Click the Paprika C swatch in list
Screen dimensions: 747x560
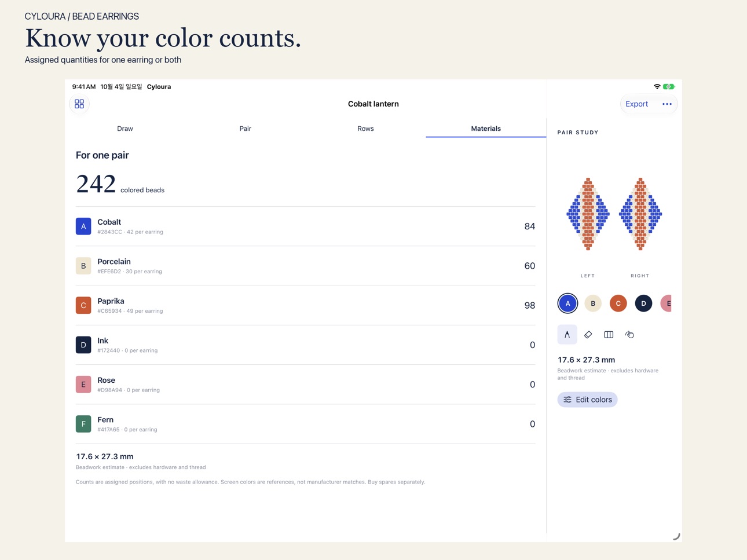point(83,305)
